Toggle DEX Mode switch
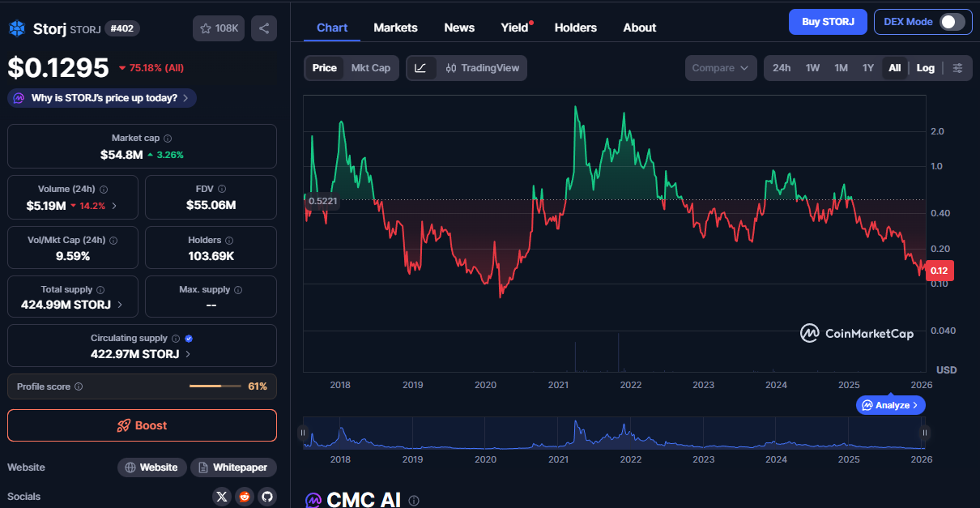This screenshot has height=508, width=980. pyautogui.click(x=952, y=22)
